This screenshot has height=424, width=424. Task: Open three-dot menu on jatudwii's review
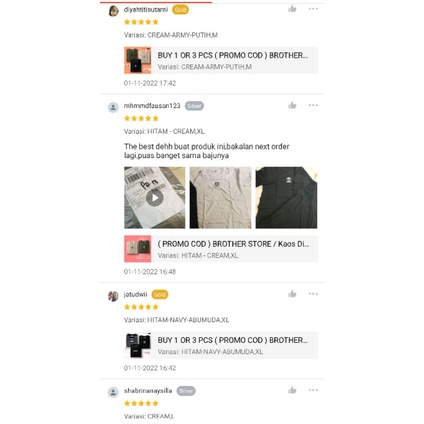[x=313, y=294]
